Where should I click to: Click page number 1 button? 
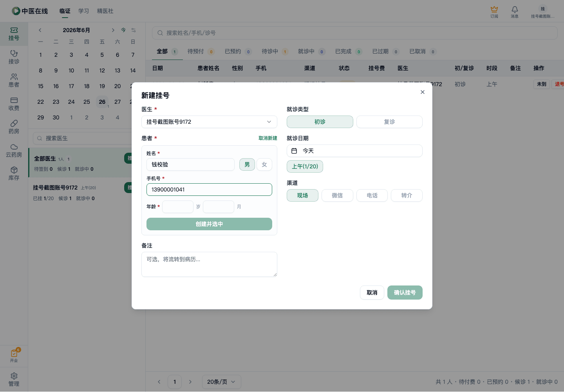coord(175,382)
